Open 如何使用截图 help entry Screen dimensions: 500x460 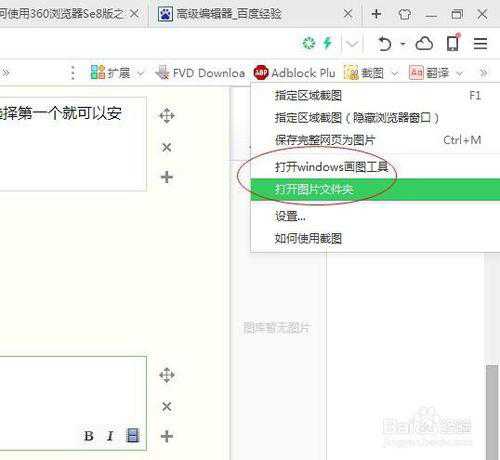point(376,238)
